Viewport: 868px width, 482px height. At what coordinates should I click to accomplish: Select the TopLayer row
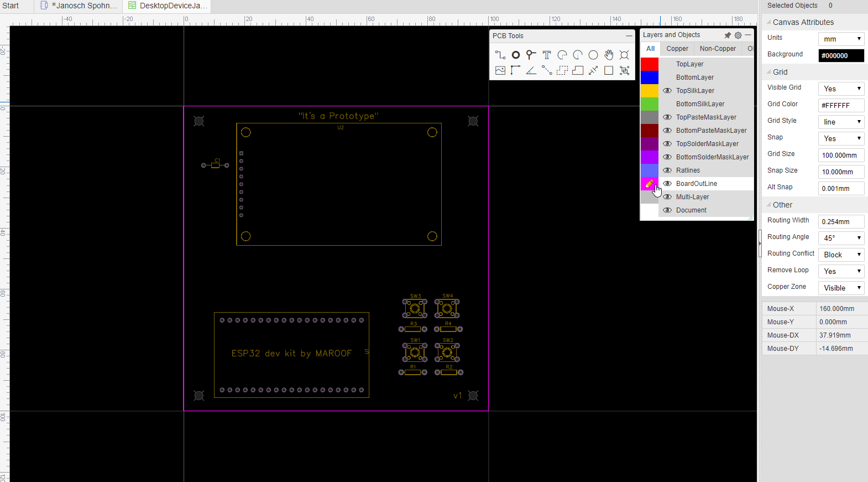click(697, 64)
